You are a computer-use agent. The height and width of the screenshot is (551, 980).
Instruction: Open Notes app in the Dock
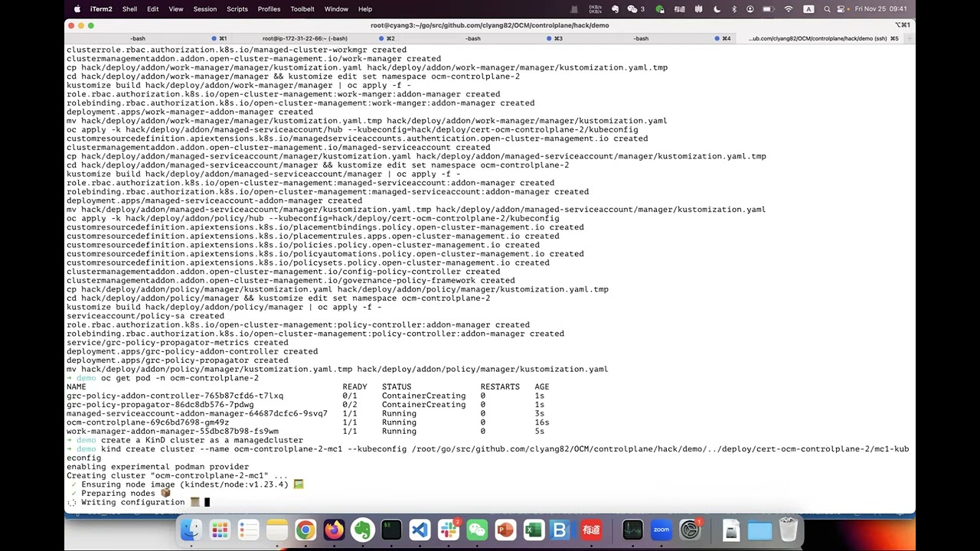(276, 530)
